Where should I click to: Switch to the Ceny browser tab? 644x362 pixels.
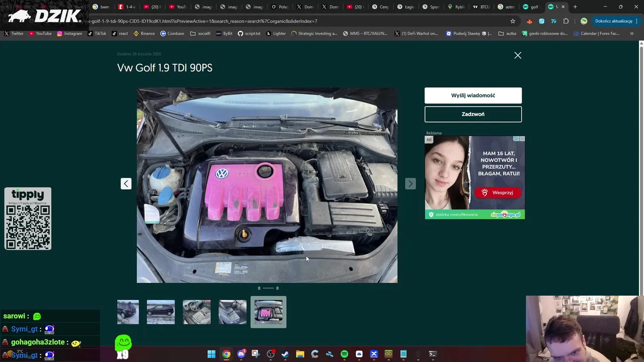click(380, 7)
